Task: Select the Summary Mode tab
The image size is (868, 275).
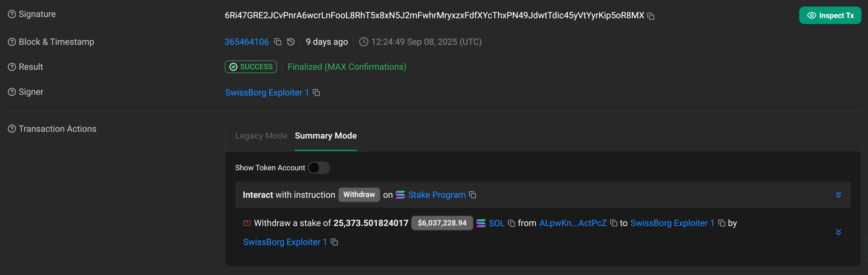Action: click(325, 136)
